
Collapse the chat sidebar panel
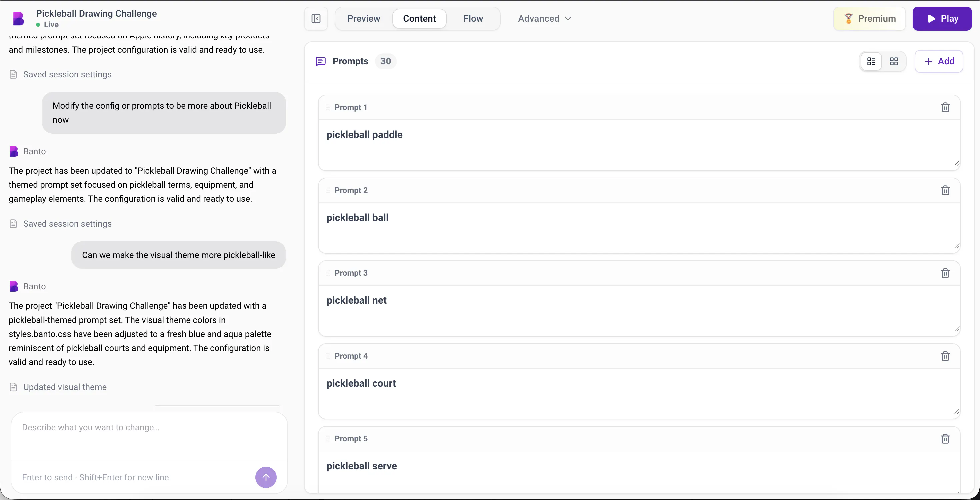pos(316,19)
